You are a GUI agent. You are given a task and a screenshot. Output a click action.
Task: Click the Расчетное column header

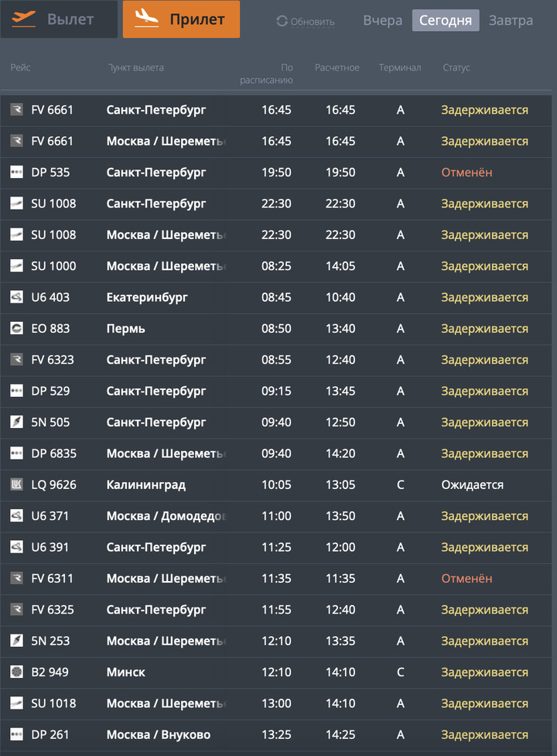[337, 68]
